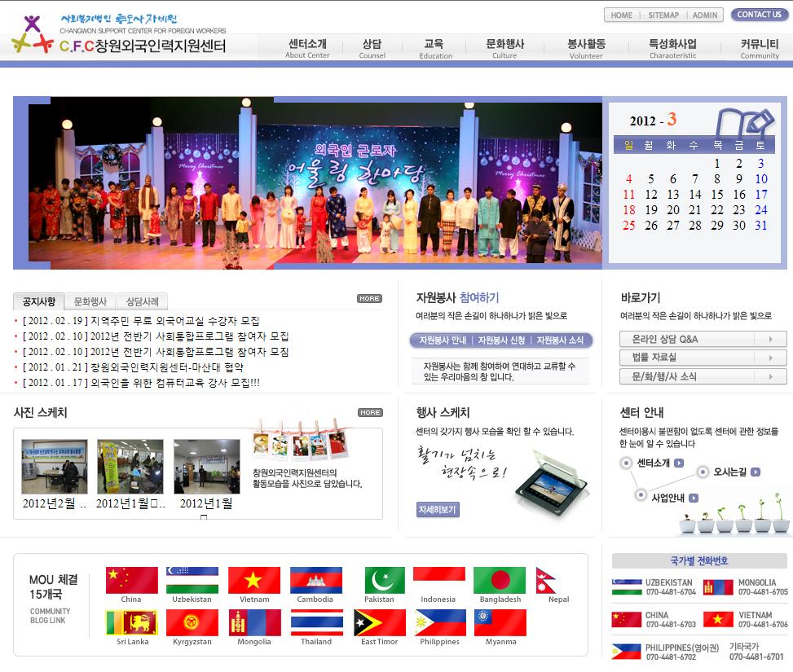This screenshot has width=793, height=672.
Task: Click Vietnam flag in phone number panel
Action: 718,619
